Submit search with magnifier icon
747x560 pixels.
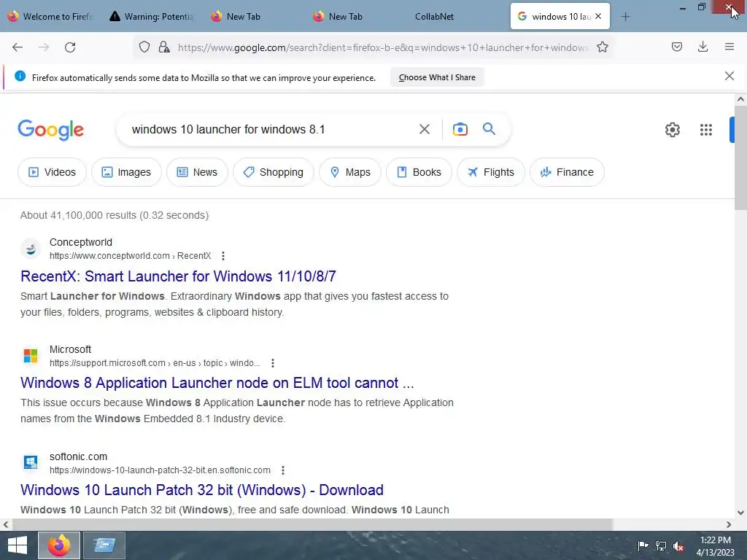click(489, 128)
